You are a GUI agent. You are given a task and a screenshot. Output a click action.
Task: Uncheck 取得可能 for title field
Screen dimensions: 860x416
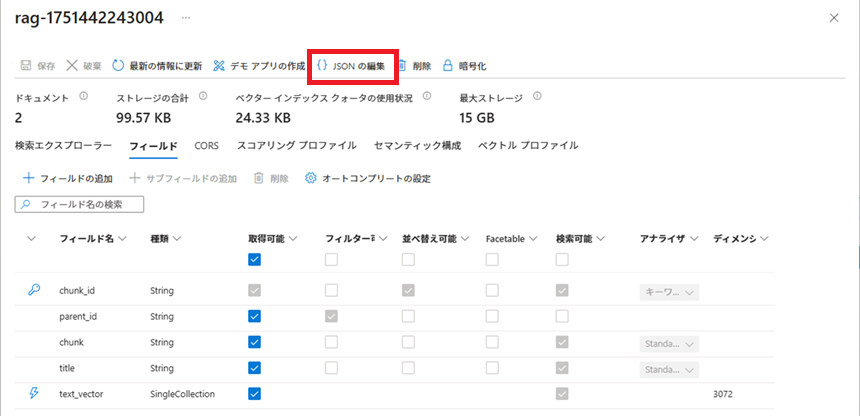254,368
